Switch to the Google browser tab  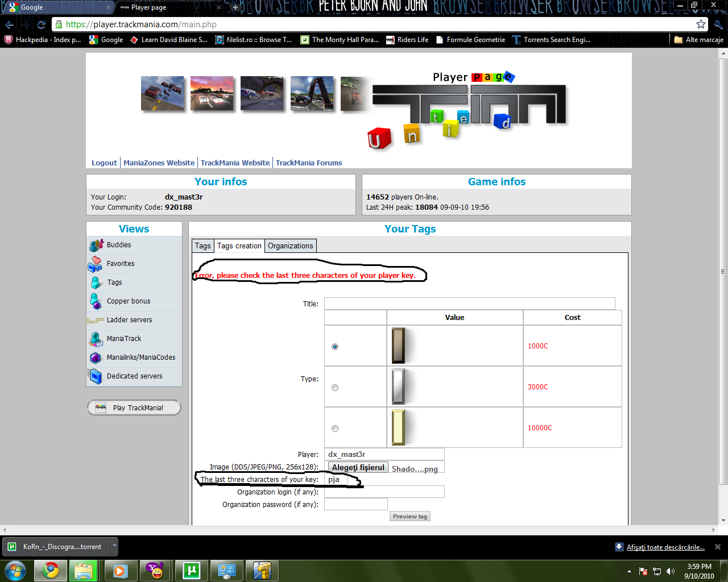click(59, 7)
